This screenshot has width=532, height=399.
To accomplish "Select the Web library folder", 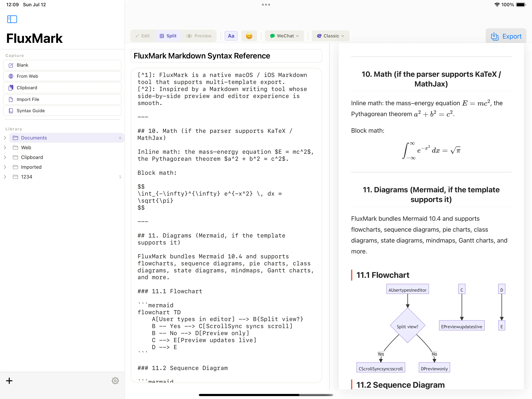I will pos(67,147).
